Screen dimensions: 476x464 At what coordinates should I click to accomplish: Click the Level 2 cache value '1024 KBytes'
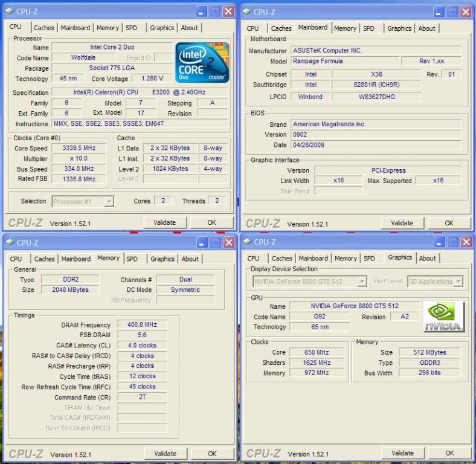170,169
